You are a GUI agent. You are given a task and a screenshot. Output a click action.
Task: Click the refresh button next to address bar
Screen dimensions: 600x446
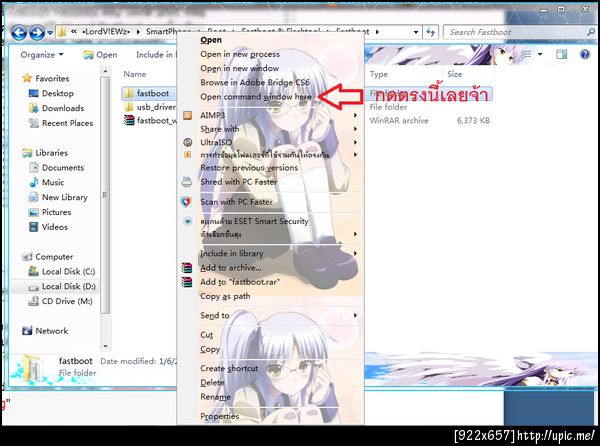[x=430, y=32]
